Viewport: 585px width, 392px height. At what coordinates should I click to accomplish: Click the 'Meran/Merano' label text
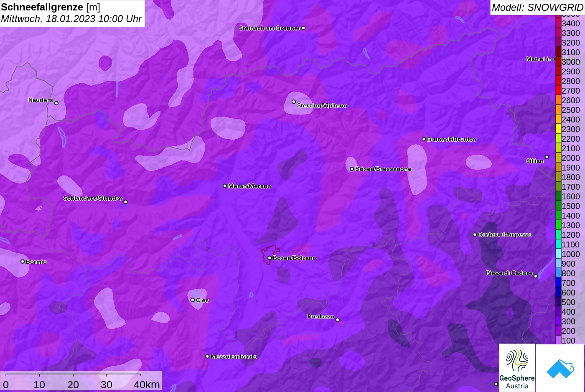point(249,186)
